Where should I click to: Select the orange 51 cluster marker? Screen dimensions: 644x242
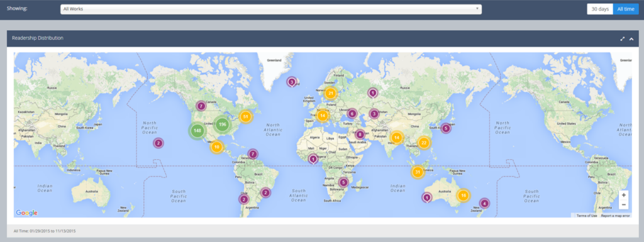(x=246, y=117)
